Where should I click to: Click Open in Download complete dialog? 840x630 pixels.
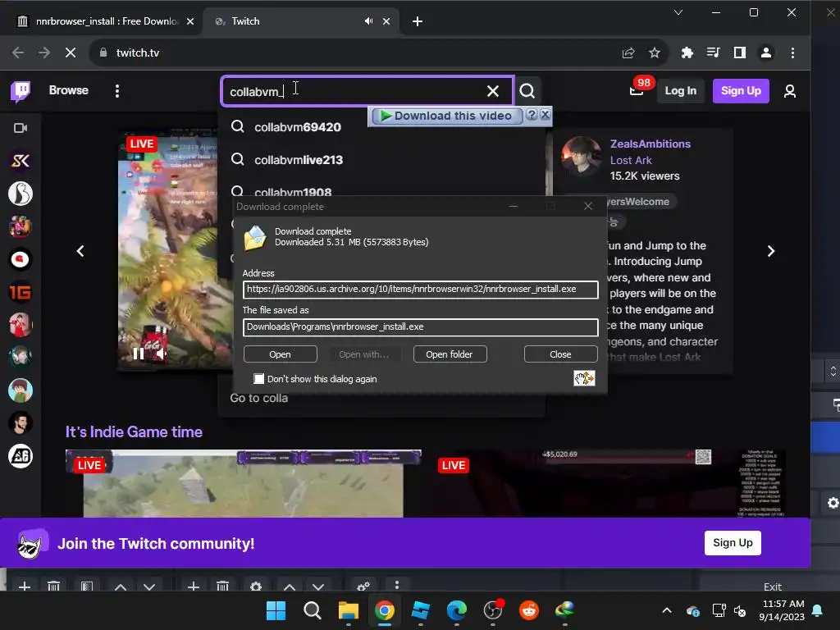pyautogui.click(x=281, y=354)
